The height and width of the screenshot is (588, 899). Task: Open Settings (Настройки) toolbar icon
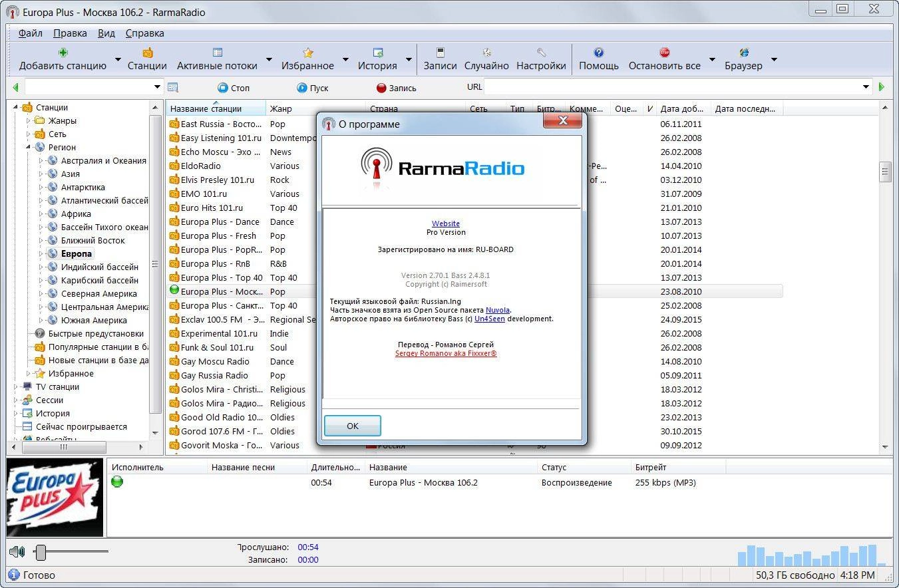point(541,59)
